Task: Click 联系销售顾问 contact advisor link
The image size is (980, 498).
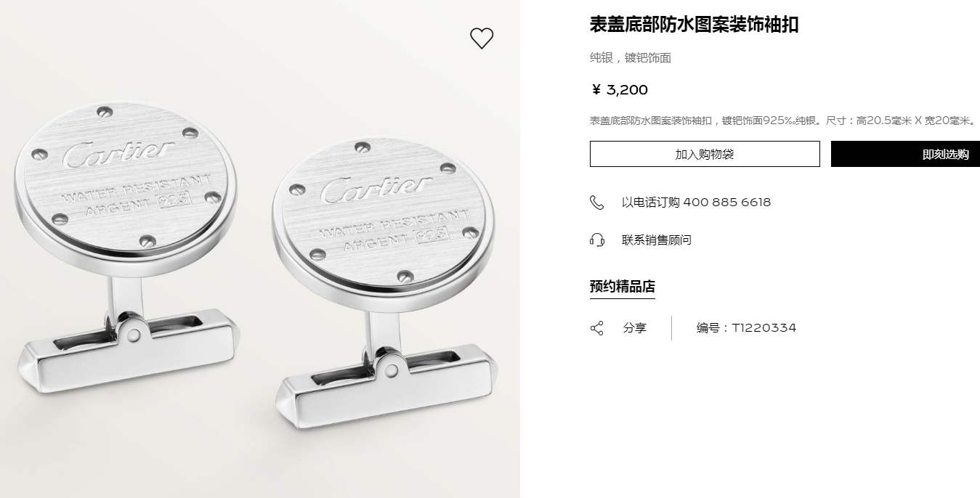Action: [x=657, y=240]
